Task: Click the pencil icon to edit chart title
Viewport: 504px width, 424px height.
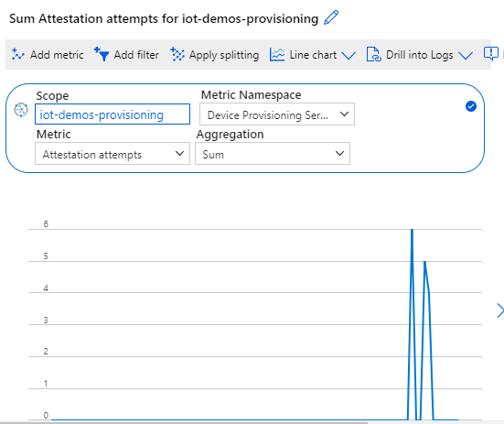Action: tap(331, 17)
